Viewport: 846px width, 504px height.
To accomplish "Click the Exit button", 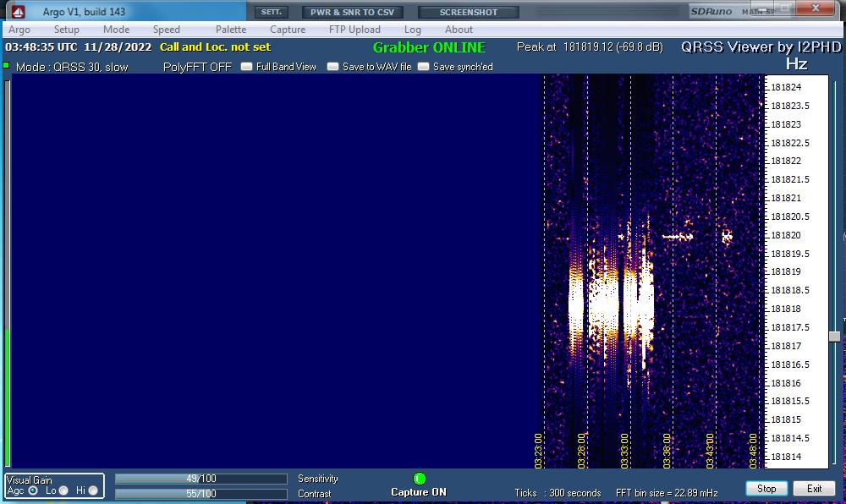I will 814,489.
